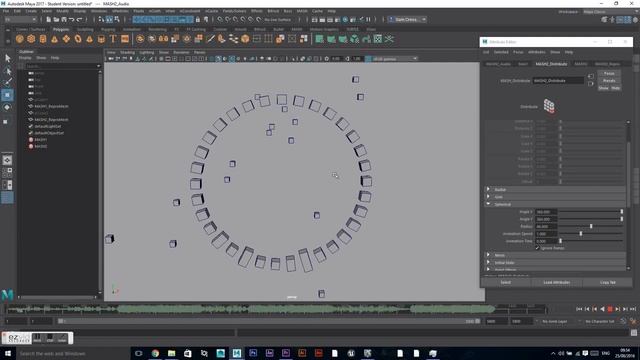Stop playback with red button
This screenshot has height=360, width=640.
click(x=610, y=309)
